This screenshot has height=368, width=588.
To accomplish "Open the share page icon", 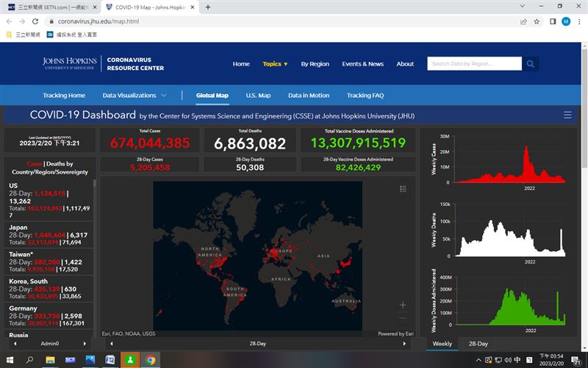I will pyautogui.click(x=523, y=21).
